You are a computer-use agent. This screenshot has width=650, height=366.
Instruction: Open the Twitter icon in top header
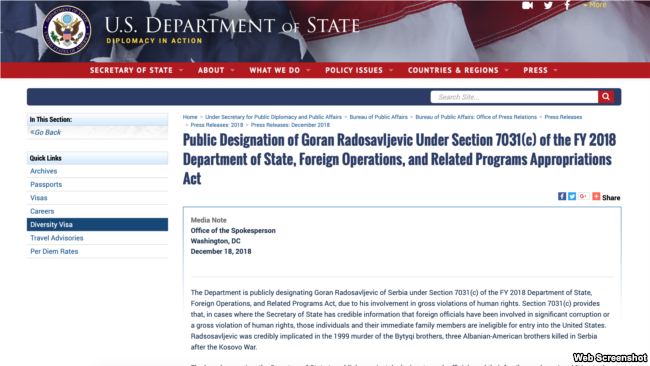548,5
